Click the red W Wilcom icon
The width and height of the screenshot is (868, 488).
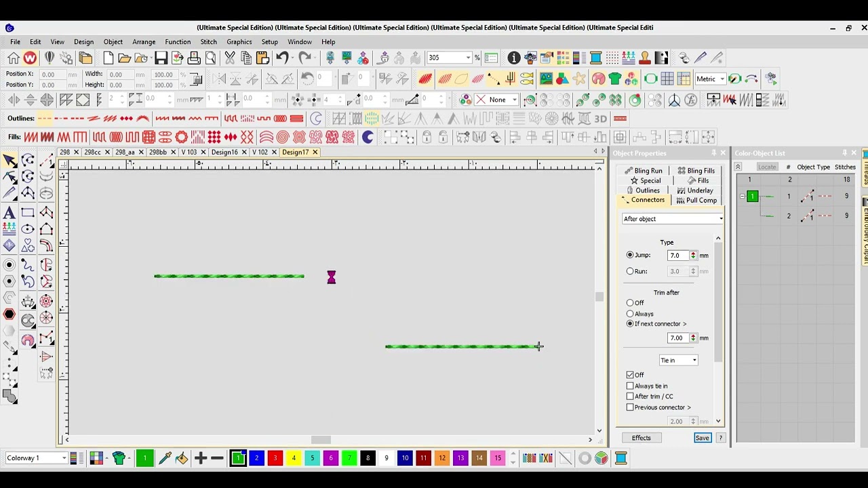[x=30, y=58]
